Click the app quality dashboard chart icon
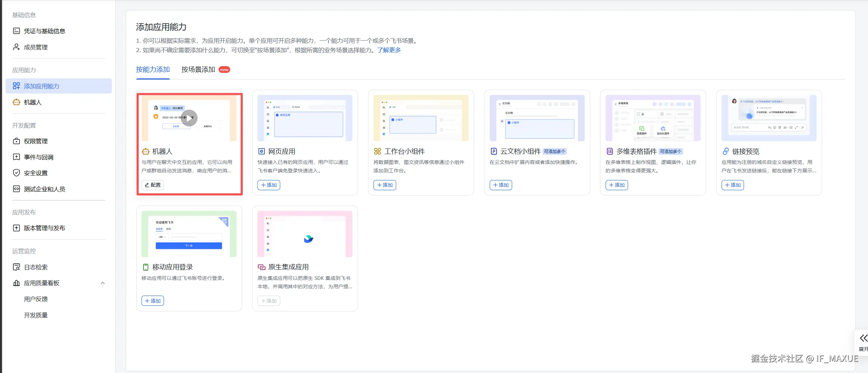 pos(16,283)
